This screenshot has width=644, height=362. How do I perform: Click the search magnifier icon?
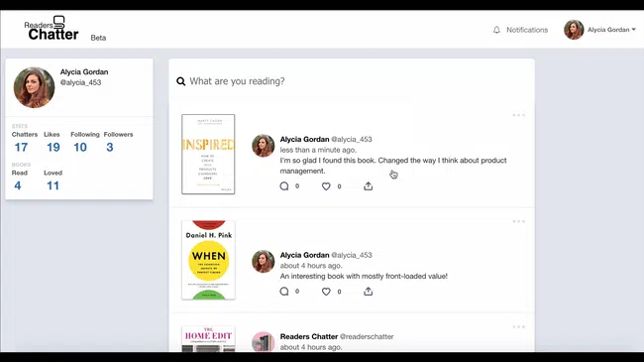click(180, 81)
